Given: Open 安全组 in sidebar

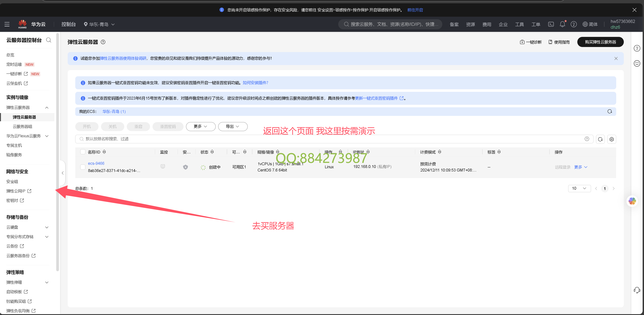Looking at the screenshot, I should pos(12,182).
